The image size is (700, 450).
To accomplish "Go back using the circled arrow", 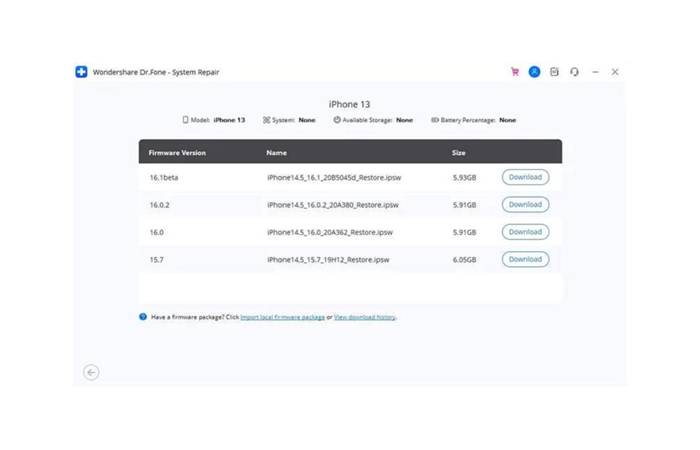I will pyautogui.click(x=91, y=372).
